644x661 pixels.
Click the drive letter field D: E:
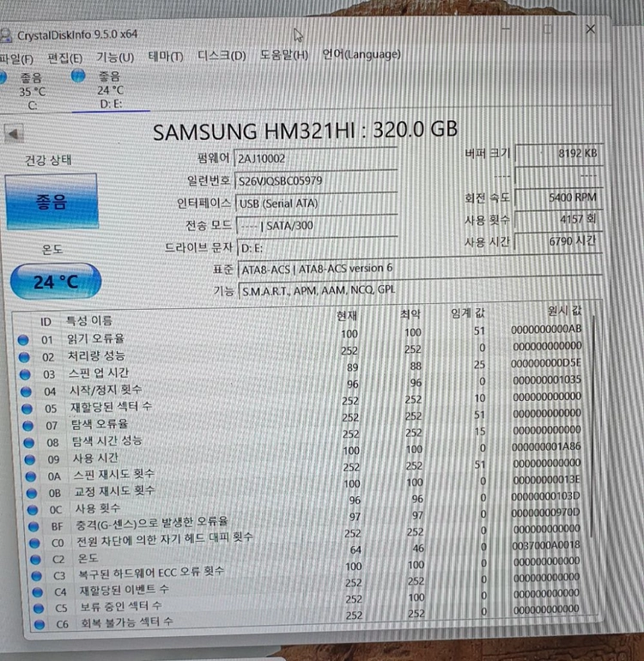318,248
